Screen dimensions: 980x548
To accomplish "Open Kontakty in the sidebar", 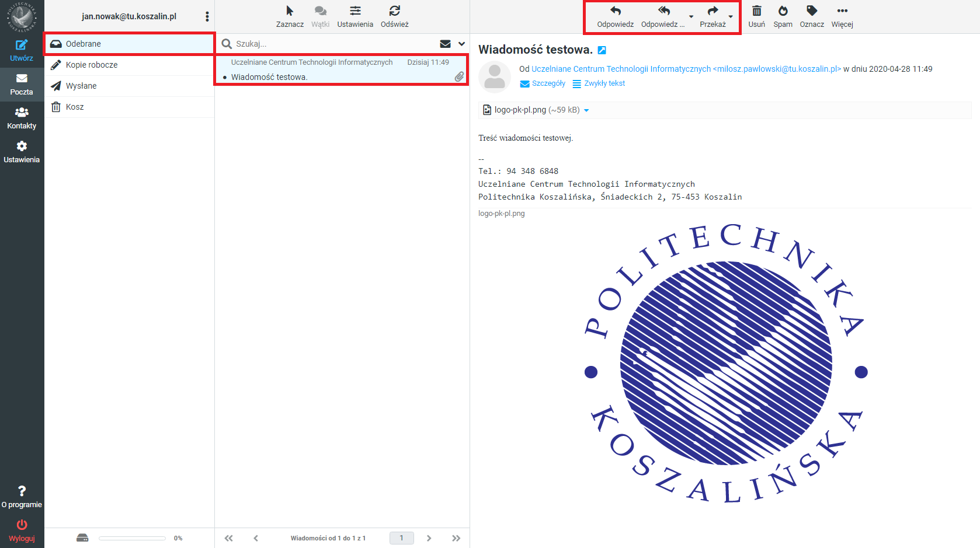I will [x=22, y=118].
